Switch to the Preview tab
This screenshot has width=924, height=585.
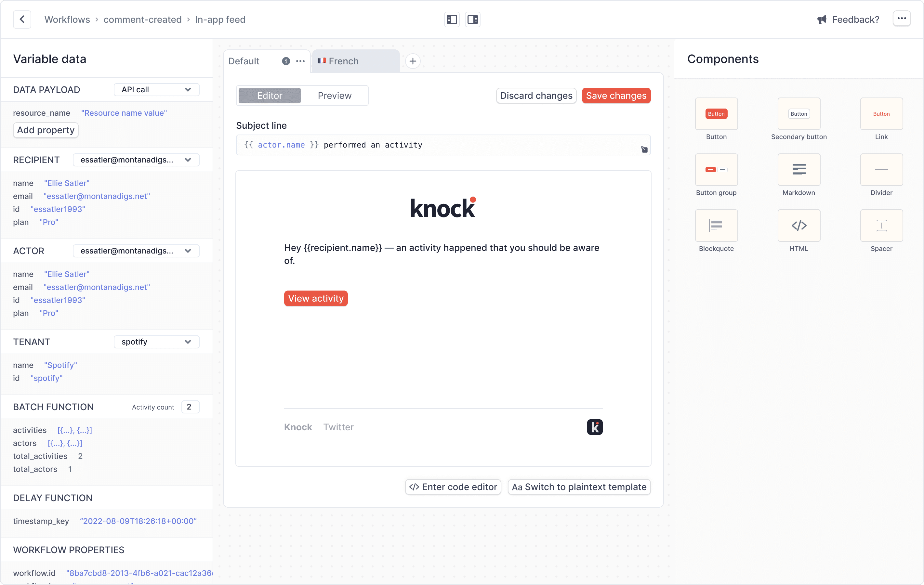(335, 96)
